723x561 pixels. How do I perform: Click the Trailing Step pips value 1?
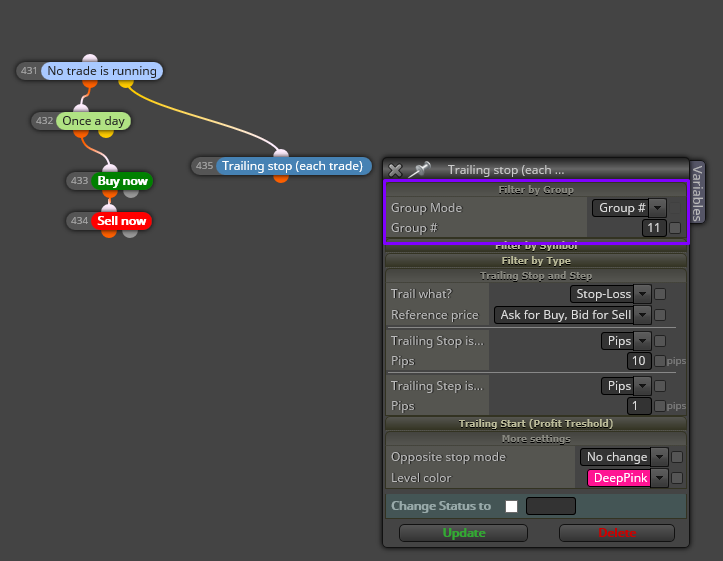tap(639, 406)
